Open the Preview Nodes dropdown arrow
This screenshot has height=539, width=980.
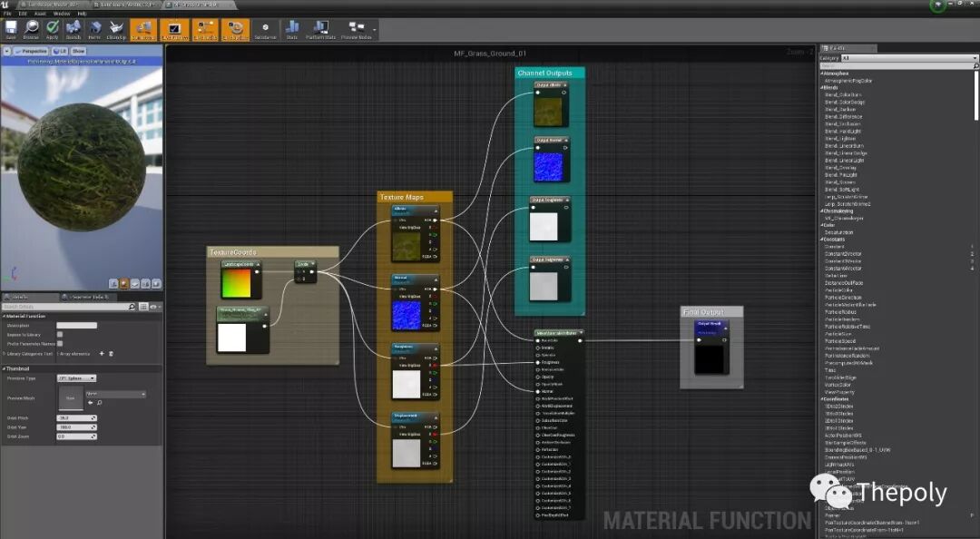tap(375, 29)
